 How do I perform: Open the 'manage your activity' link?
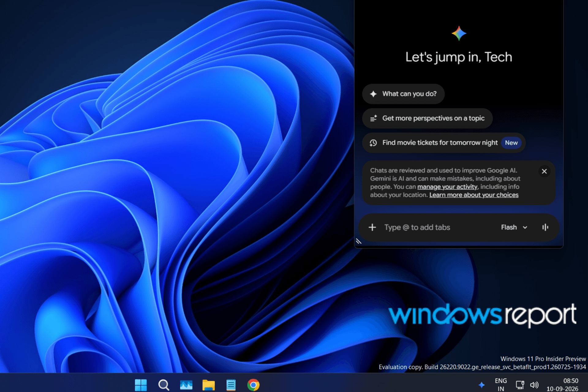tap(447, 187)
